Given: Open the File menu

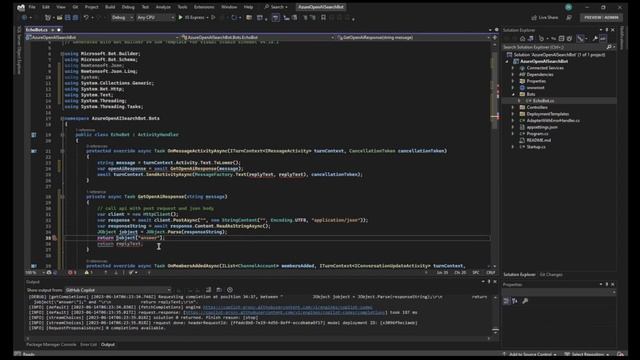Looking at the screenshot, I should (32, 7).
